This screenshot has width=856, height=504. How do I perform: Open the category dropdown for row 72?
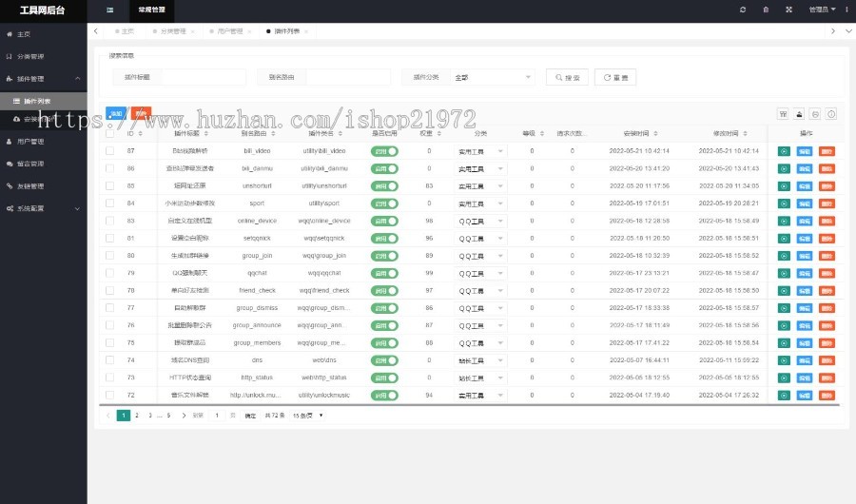click(480, 396)
